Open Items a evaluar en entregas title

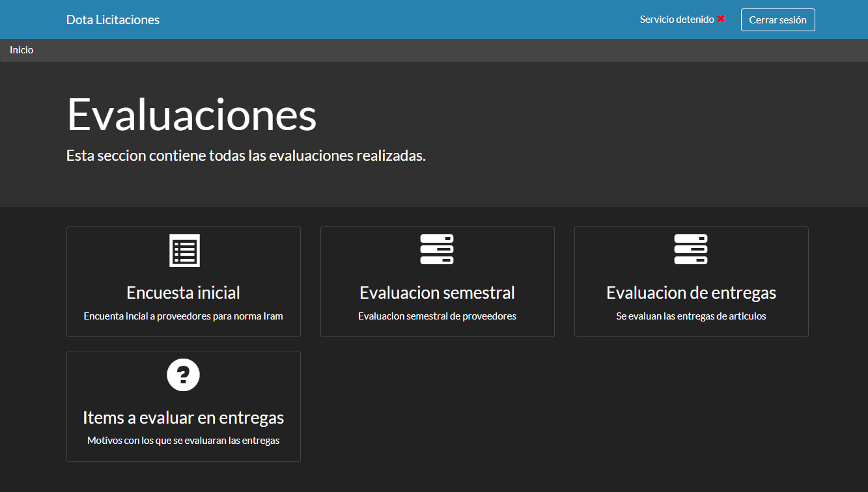(x=183, y=417)
